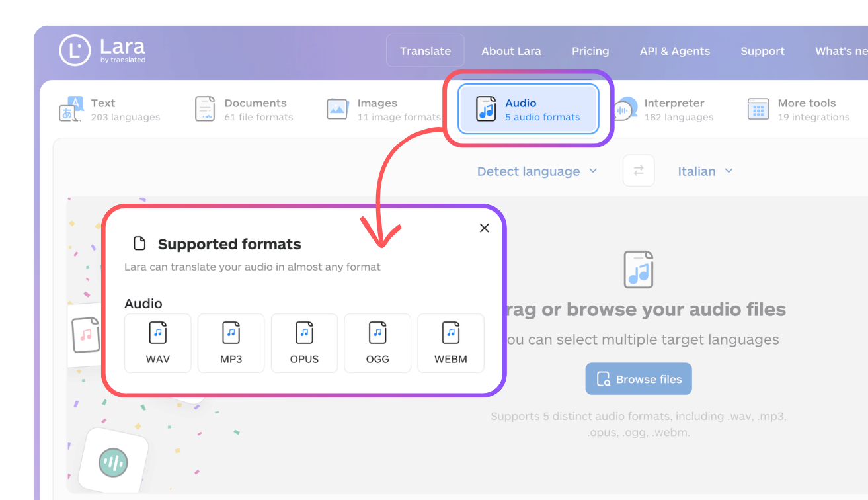Switch to the Text translation tab

tap(110, 109)
